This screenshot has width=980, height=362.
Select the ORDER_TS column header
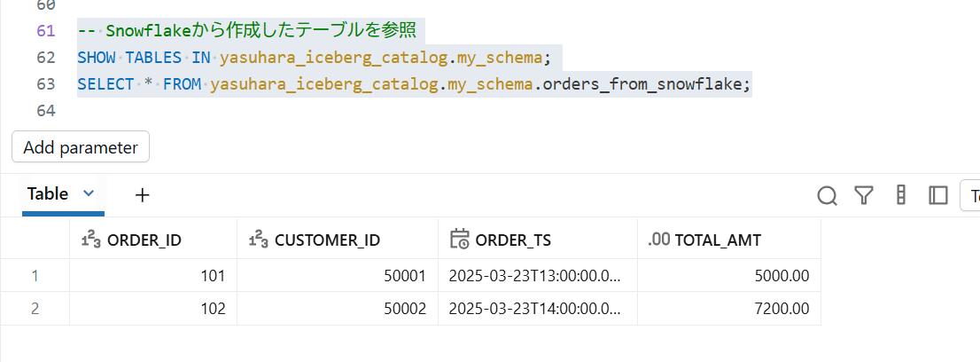click(x=513, y=239)
